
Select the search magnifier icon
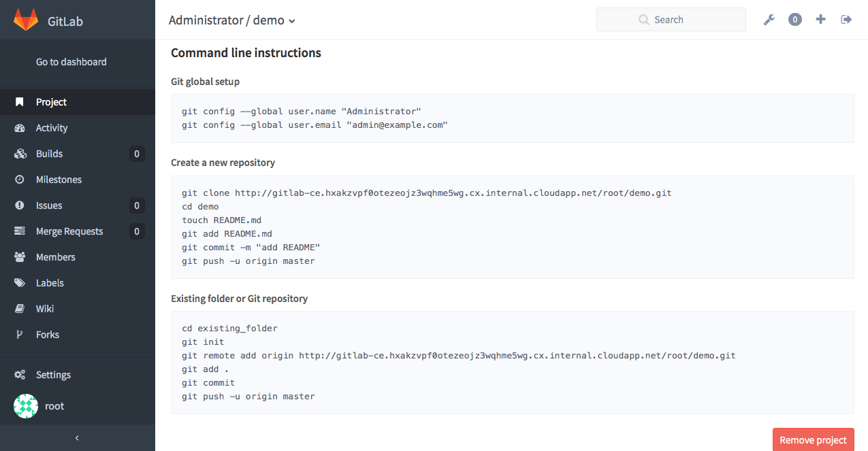click(643, 19)
